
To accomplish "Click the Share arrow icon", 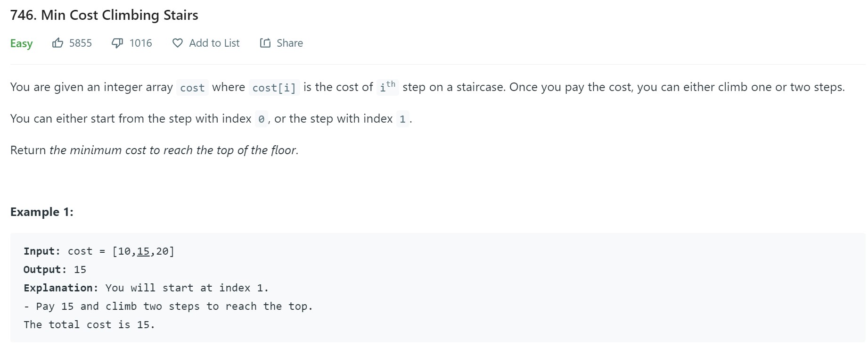I will (265, 43).
